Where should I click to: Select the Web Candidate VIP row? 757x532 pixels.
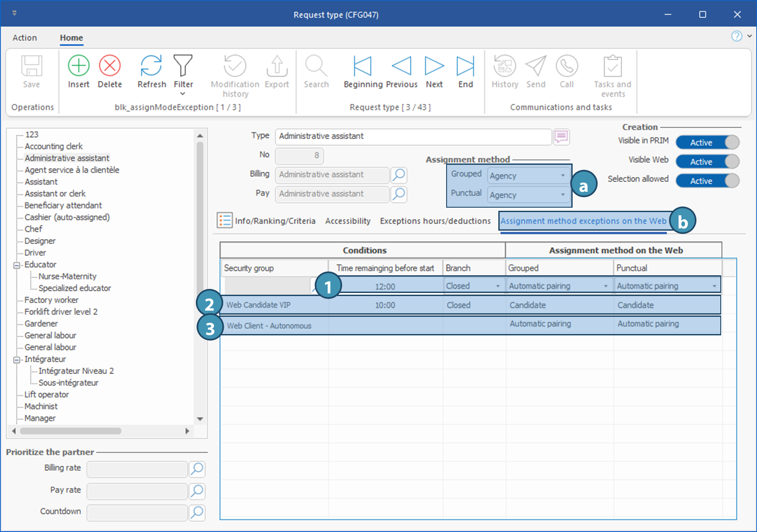(x=258, y=305)
